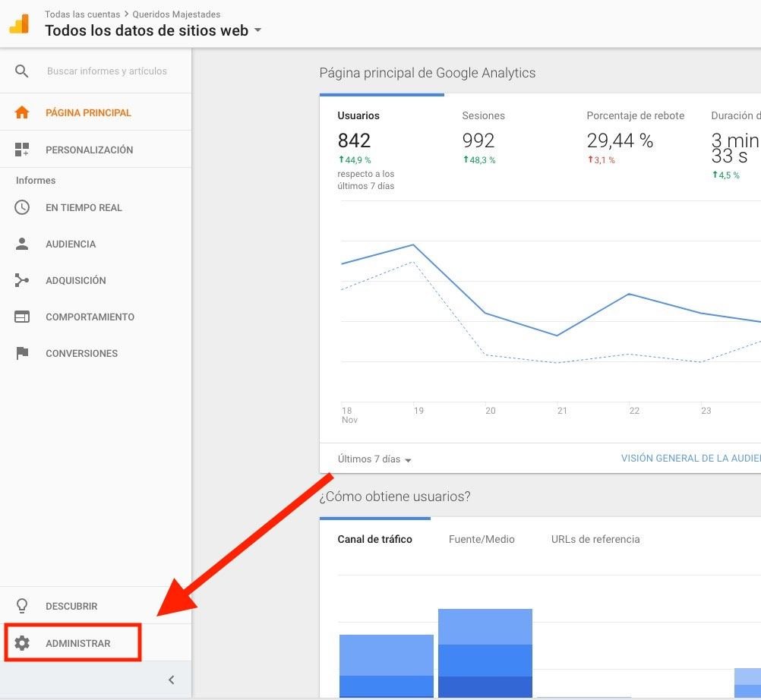Screen dimensions: 761x700
Task: Open the Visión general de la audiencia link
Action: click(x=691, y=458)
